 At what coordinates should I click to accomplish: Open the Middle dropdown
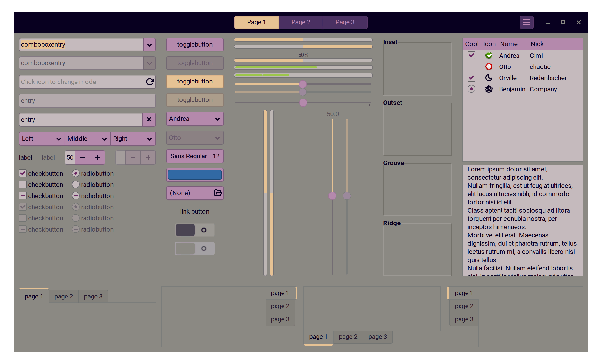click(x=87, y=139)
